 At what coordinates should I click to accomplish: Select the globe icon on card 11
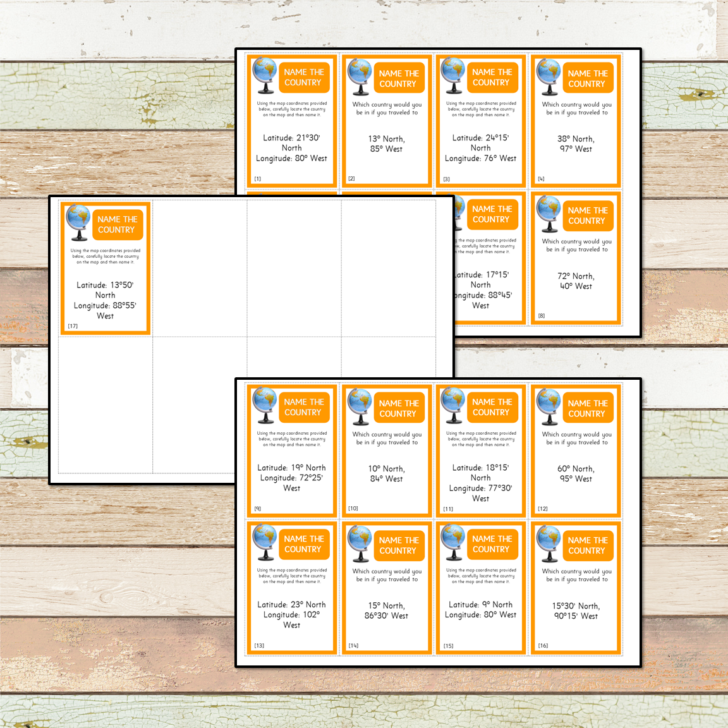[452, 404]
